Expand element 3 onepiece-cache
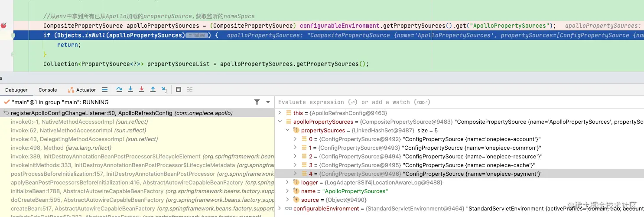 (295, 165)
